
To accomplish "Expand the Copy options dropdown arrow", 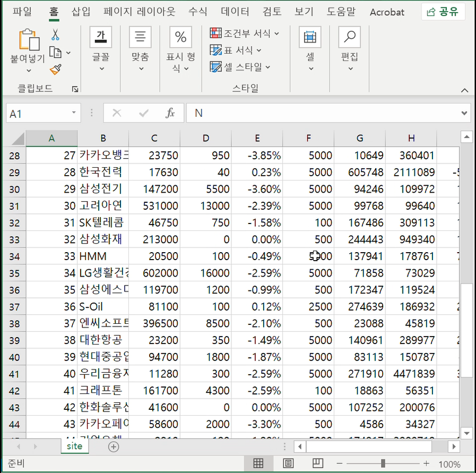I will click(x=68, y=53).
